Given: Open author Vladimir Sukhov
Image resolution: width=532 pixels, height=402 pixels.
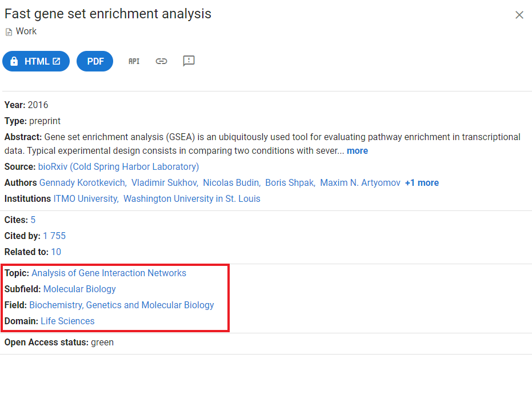Looking at the screenshot, I should pos(164,182).
